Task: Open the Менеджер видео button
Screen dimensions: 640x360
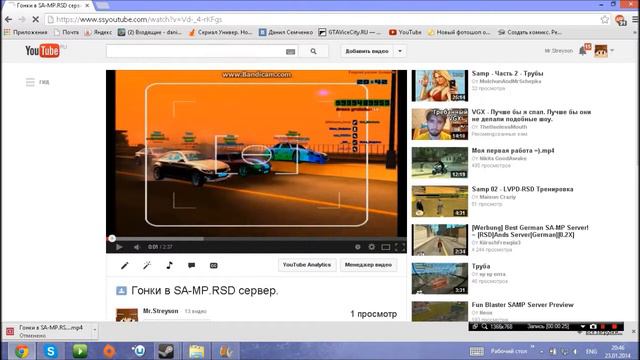Action: pos(368,265)
